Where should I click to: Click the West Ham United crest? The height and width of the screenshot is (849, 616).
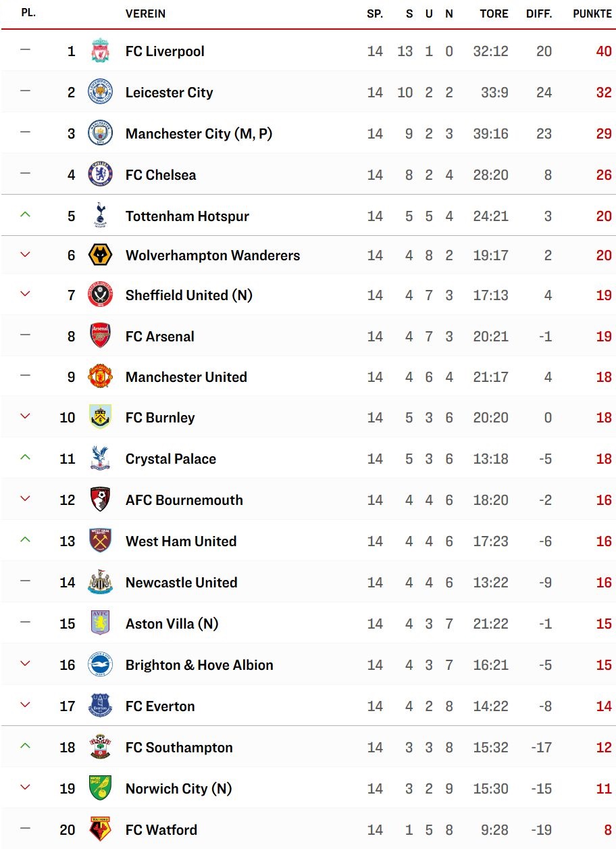pyautogui.click(x=100, y=541)
